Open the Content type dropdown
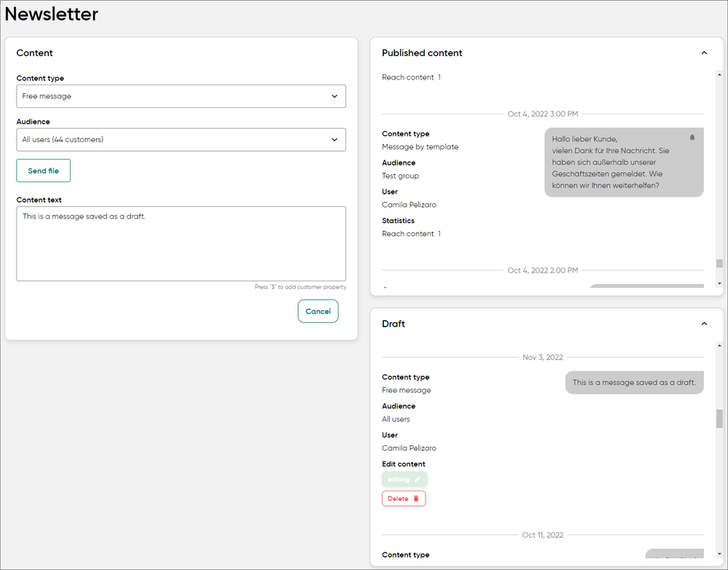The image size is (728, 570). click(x=181, y=96)
